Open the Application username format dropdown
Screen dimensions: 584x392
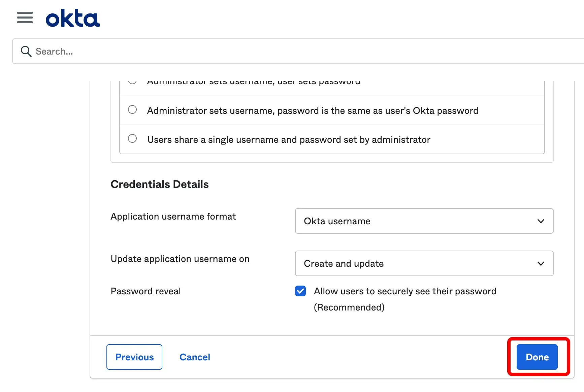click(424, 221)
